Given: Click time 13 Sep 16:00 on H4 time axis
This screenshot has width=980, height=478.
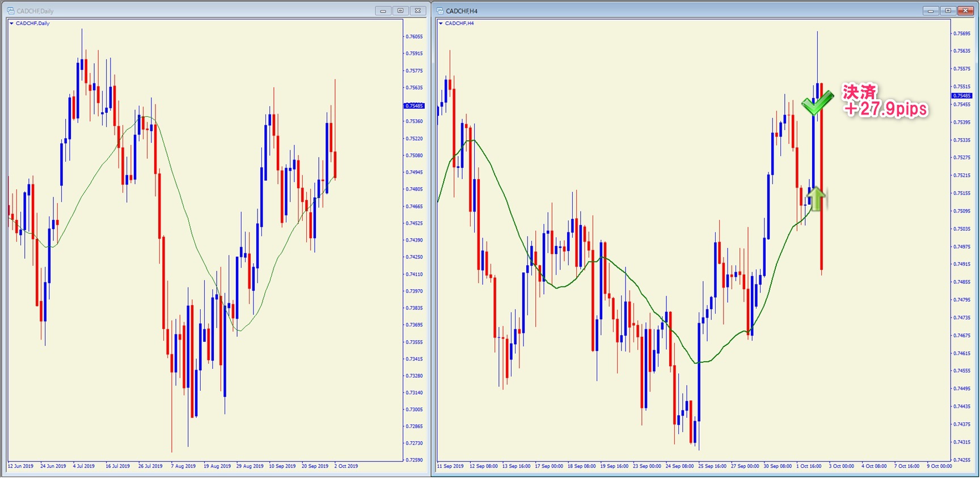Looking at the screenshot, I should [517, 466].
